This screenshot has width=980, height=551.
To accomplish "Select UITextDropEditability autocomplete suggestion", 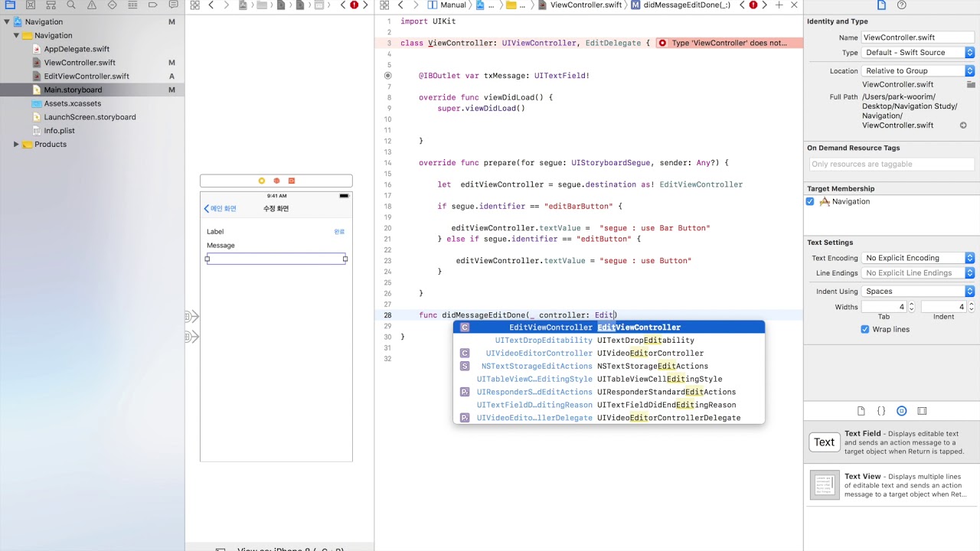I will tap(609, 341).
